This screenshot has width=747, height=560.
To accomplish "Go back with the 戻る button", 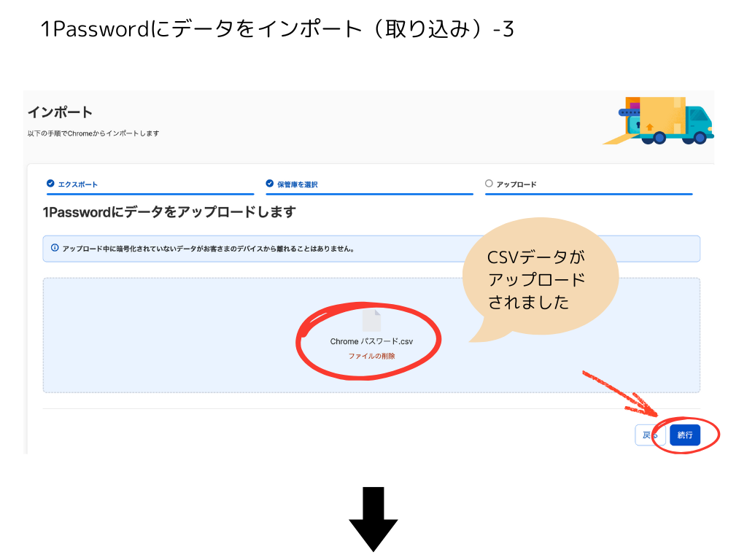I will tap(650, 435).
